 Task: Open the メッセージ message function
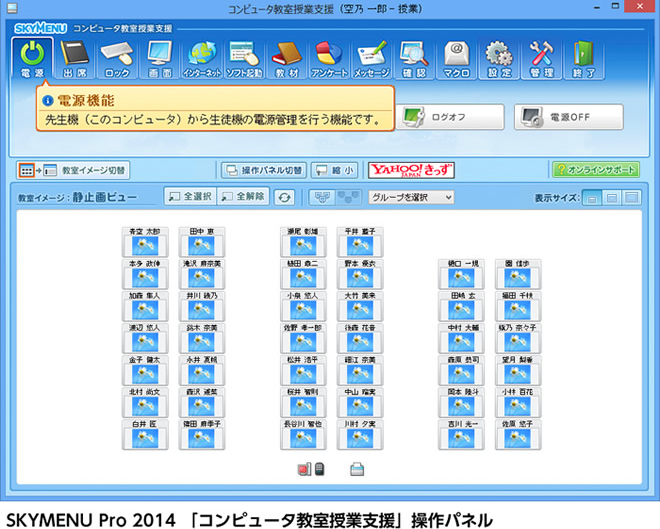point(372,58)
